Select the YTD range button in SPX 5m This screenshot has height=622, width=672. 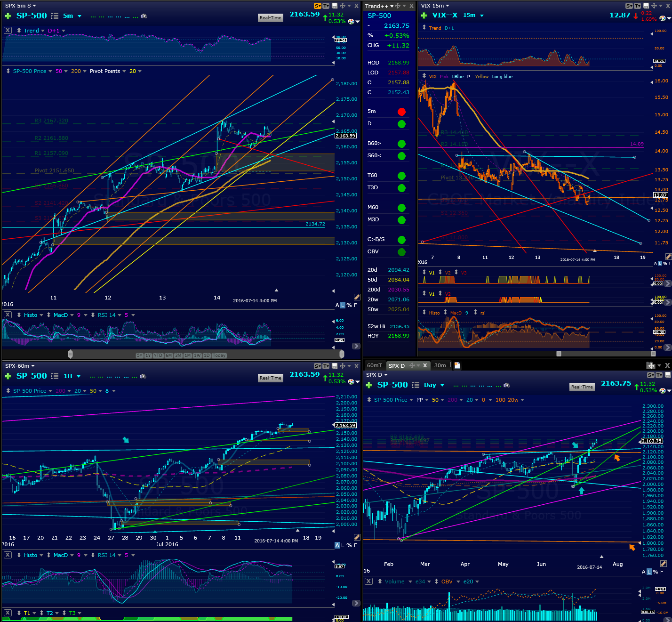(158, 355)
